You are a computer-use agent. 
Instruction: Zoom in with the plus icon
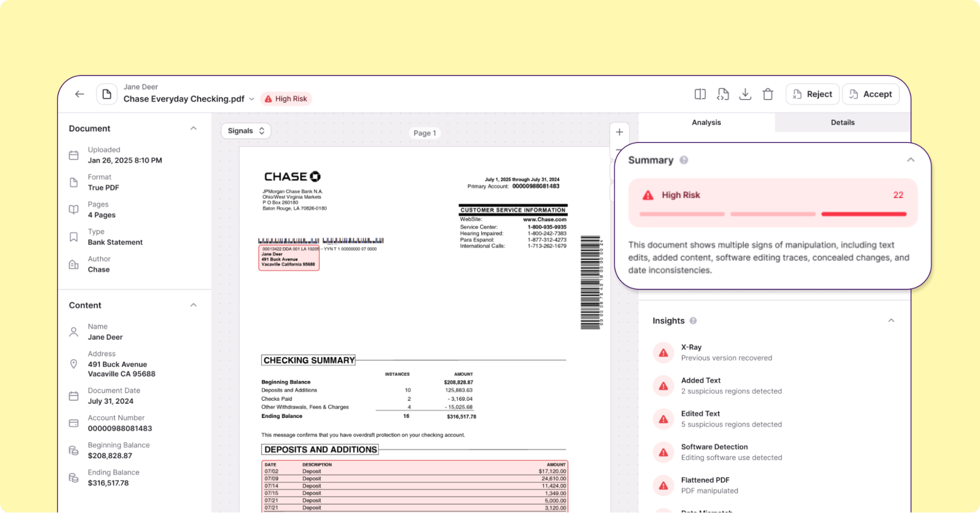click(619, 132)
